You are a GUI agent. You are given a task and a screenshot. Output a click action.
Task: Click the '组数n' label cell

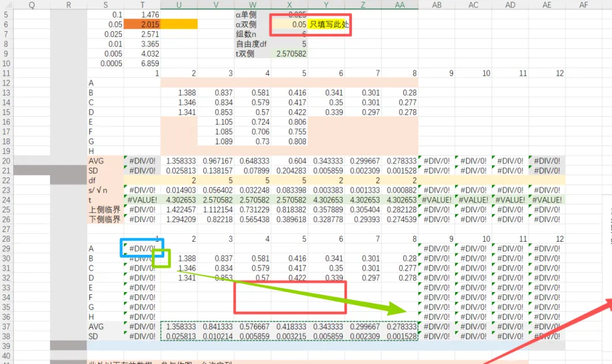point(253,35)
